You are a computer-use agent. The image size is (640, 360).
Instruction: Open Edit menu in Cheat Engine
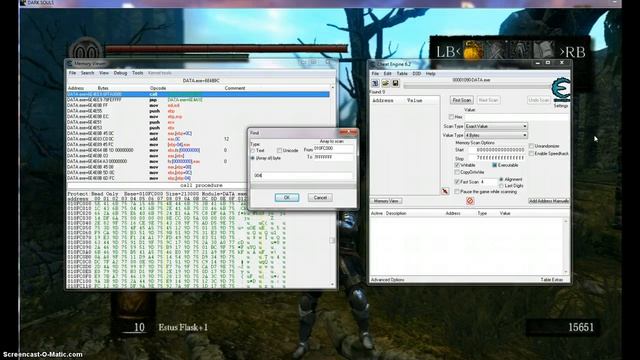tap(387, 73)
